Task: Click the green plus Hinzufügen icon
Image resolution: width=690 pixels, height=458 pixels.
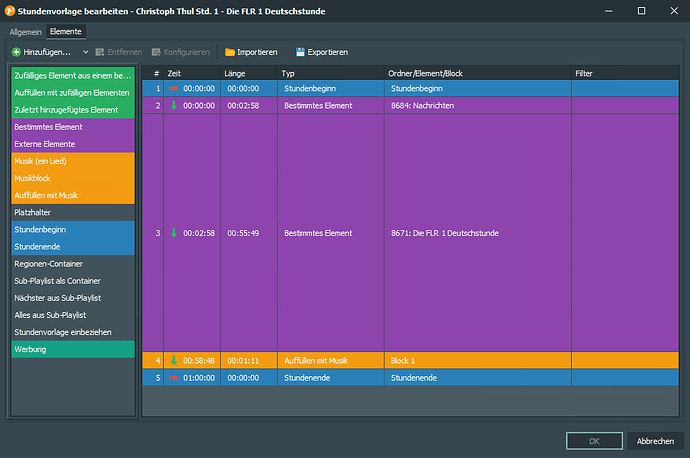Action: (16, 51)
